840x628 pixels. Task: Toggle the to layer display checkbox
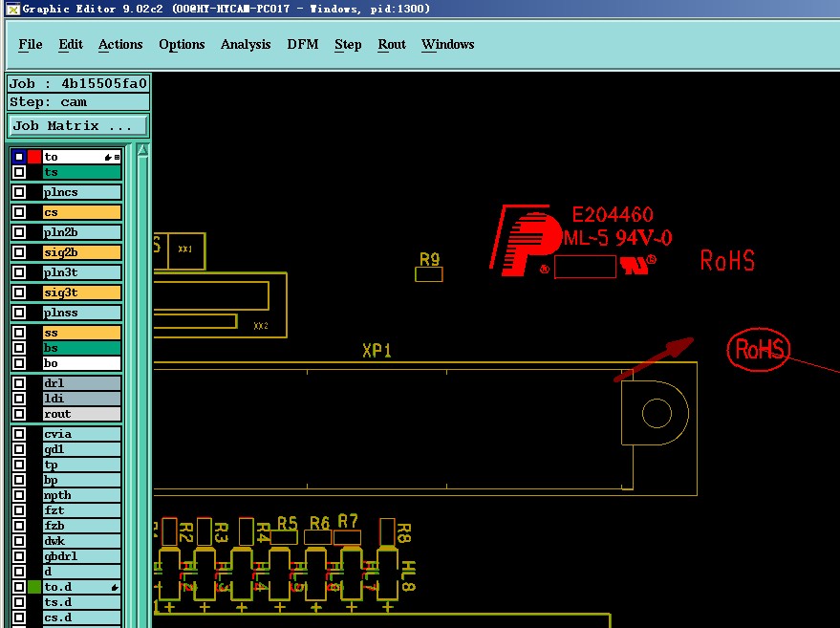point(19,157)
